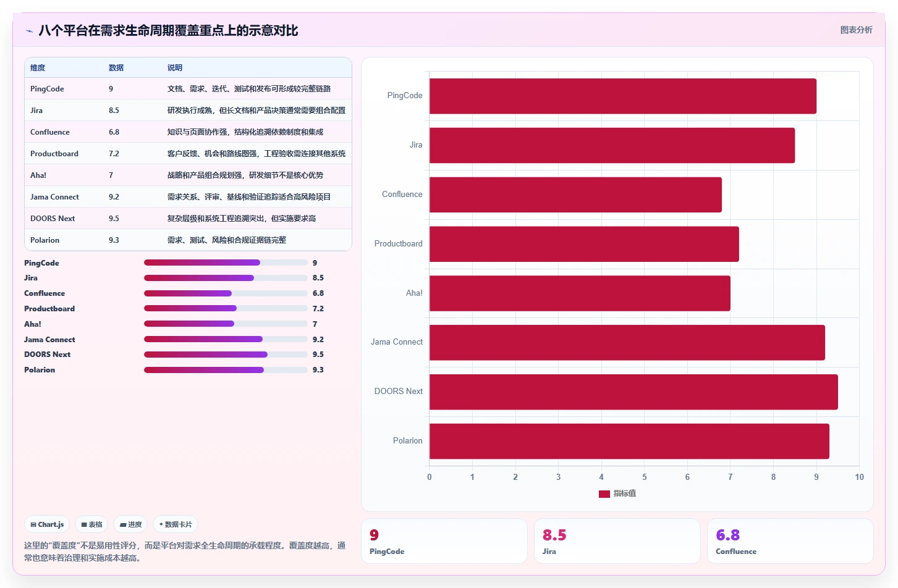Click the small icon before the page title
This screenshot has height=588, width=898.
[29, 31]
